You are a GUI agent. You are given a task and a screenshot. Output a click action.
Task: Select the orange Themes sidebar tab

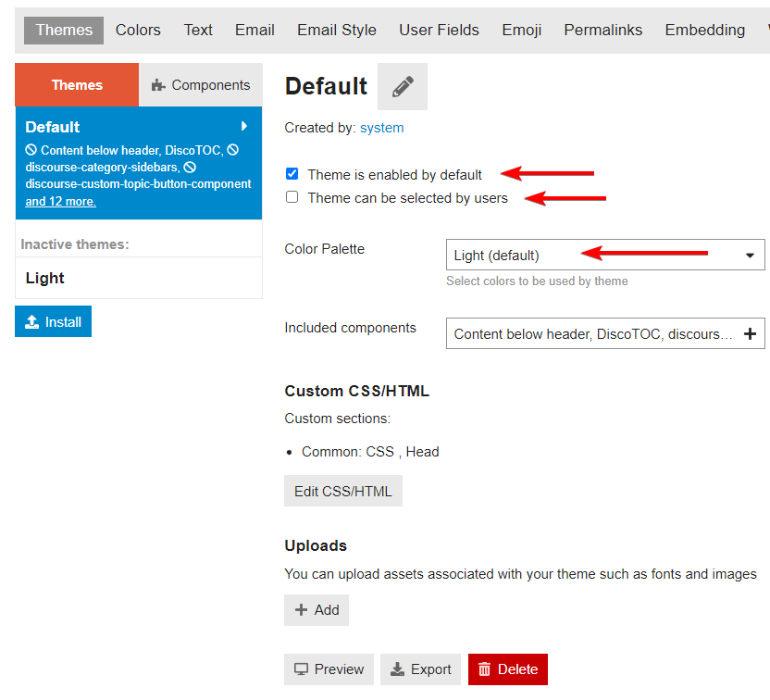click(x=77, y=85)
